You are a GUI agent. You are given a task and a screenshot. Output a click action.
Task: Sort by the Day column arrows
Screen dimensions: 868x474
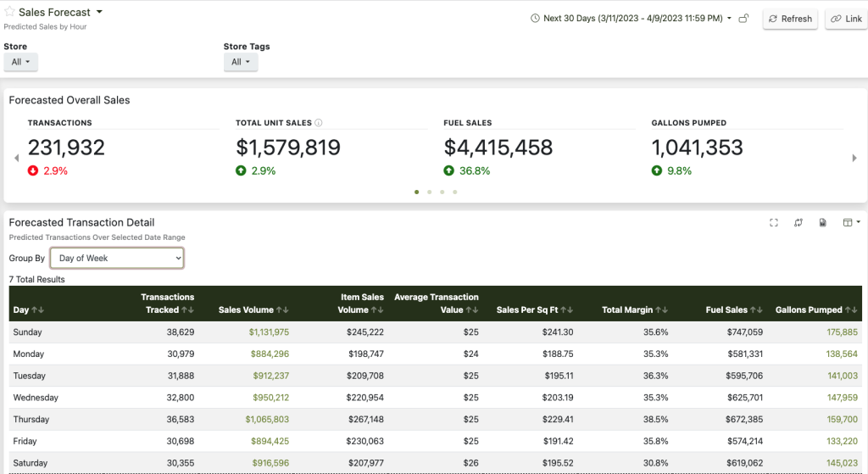click(37, 310)
